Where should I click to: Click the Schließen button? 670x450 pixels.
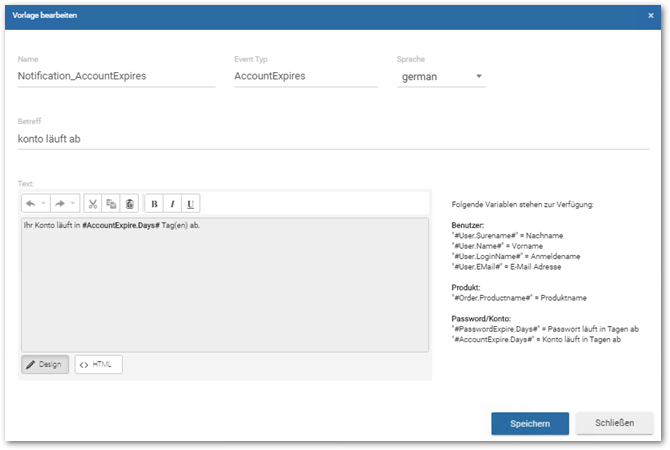(x=614, y=423)
